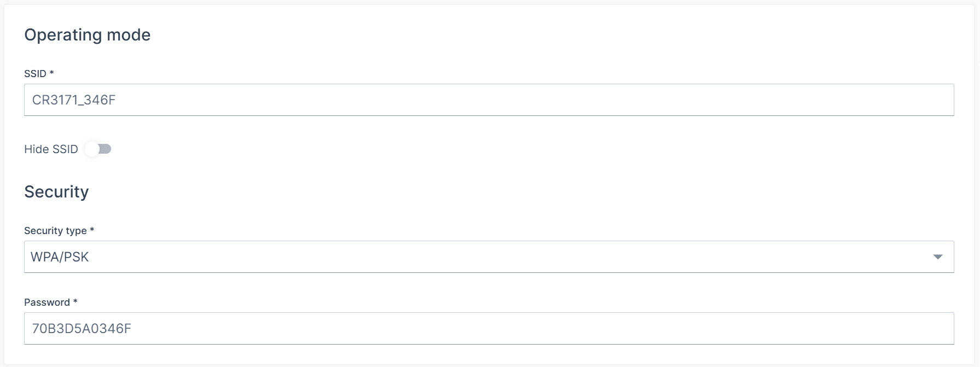Click the 70B3D5A0346F password text
980x367 pixels.
click(x=82, y=329)
